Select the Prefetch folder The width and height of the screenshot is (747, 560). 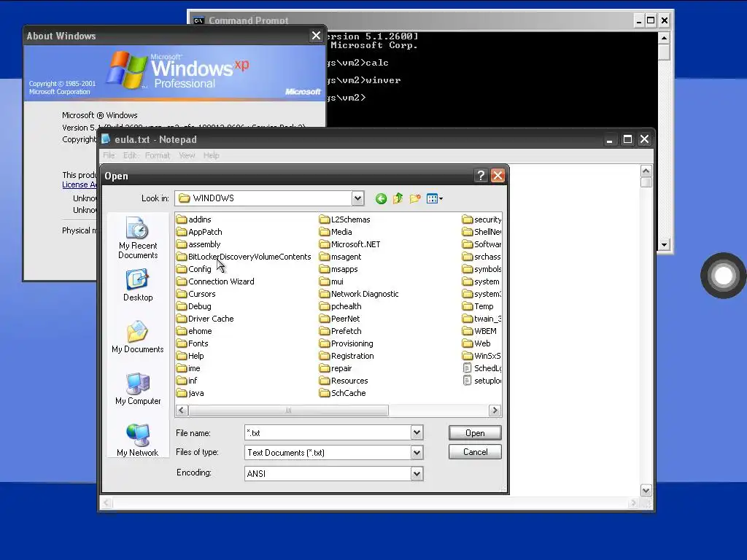341,331
